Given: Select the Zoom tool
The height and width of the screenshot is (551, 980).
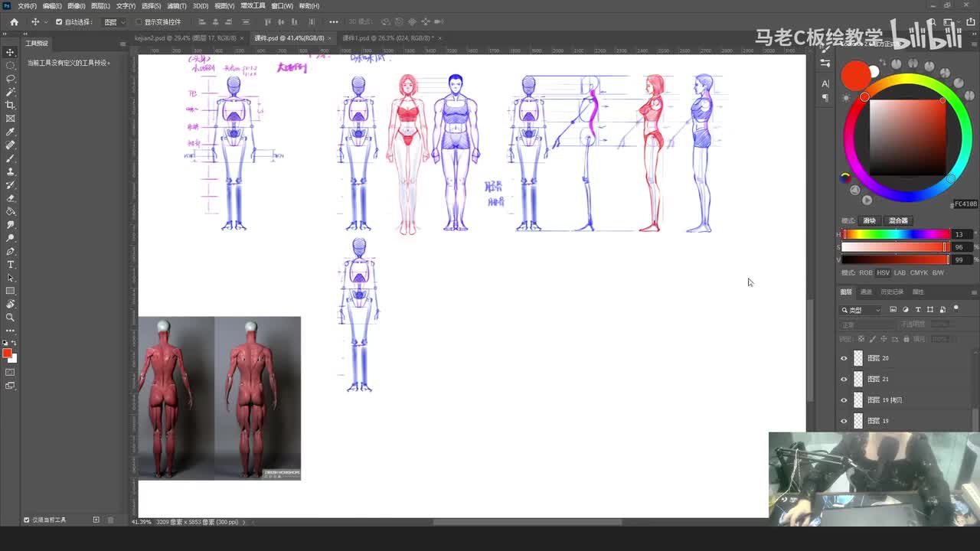Looking at the screenshot, I should [10, 317].
